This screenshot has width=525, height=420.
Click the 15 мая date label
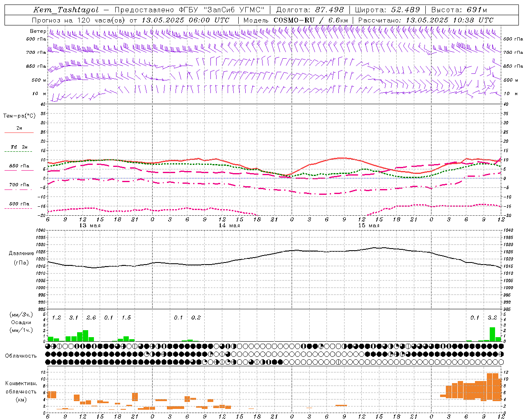click(x=369, y=226)
